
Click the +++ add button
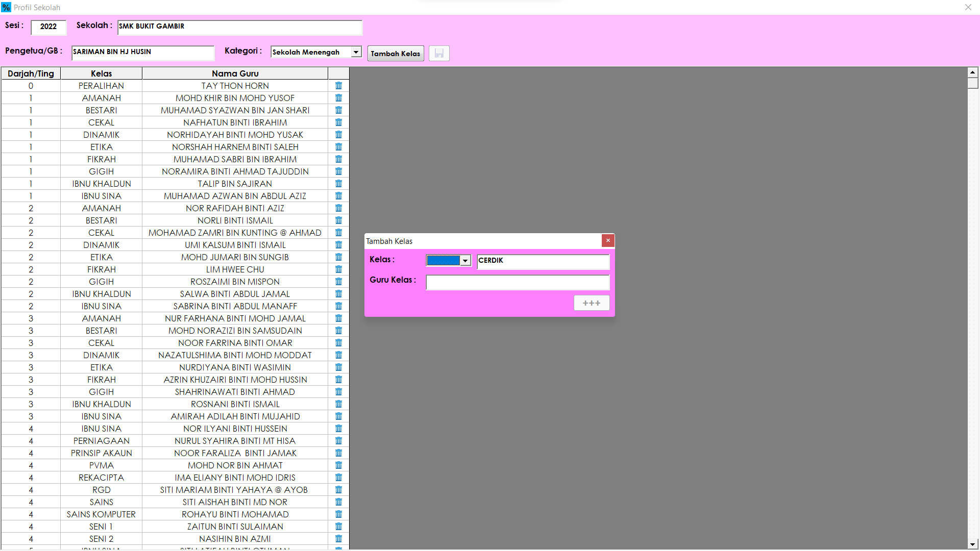tap(591, 303)
